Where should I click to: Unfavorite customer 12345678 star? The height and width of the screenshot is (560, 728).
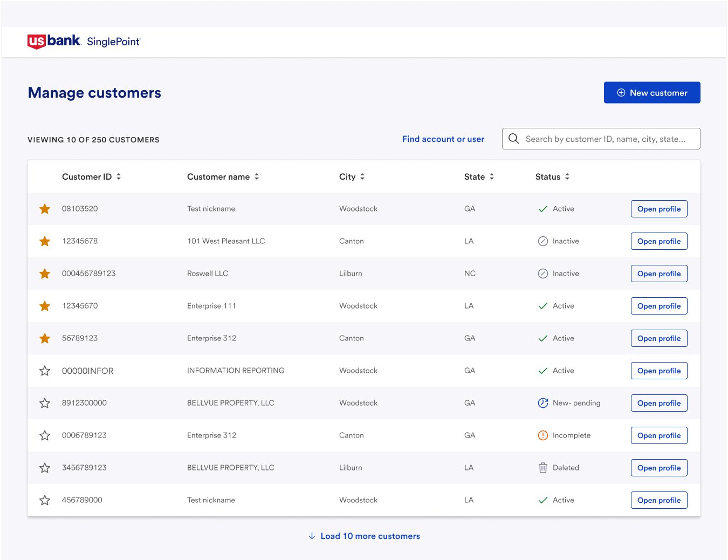tap(45, 241)
